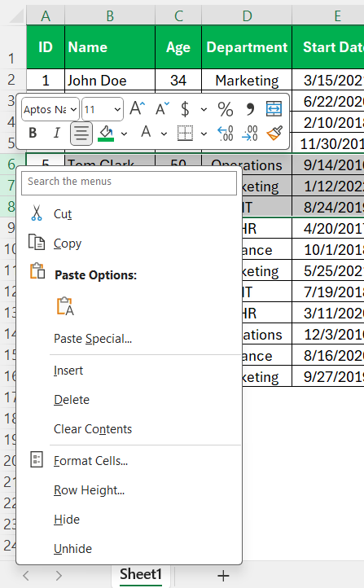Apply accounting number format dollar icon
The height and width of the screenshot is (588, 364).
pyautogui.click(x=185, y=109)
